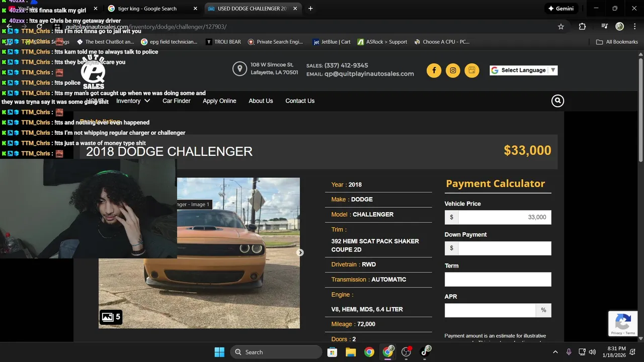
Task: Click the map pin location icon
Action: [239, 69]
